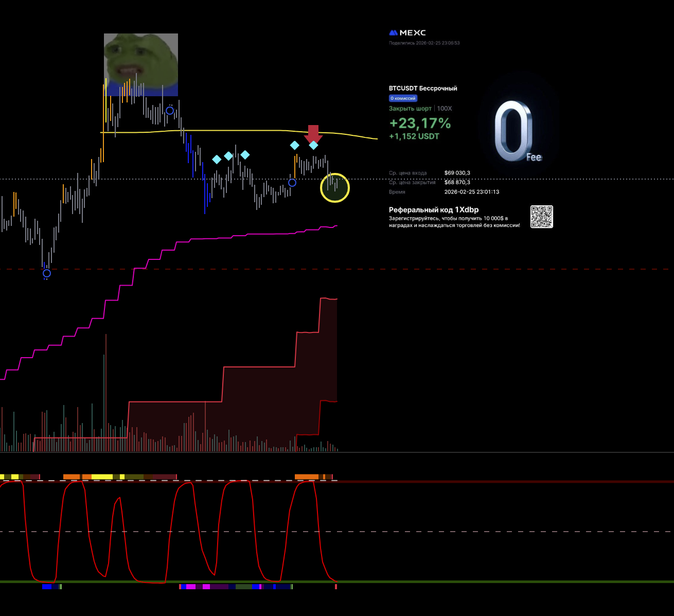Click the close time 2026-02-25 23:01:13

click(471, 192)
